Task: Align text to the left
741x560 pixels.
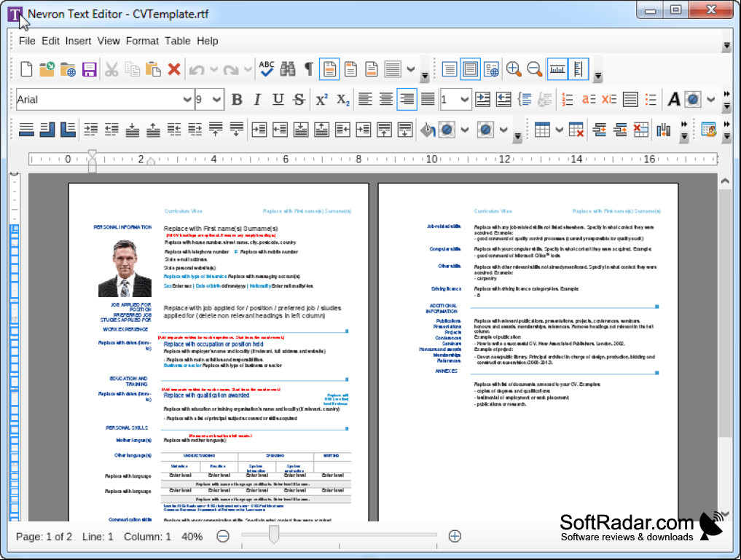Action: 365,99
